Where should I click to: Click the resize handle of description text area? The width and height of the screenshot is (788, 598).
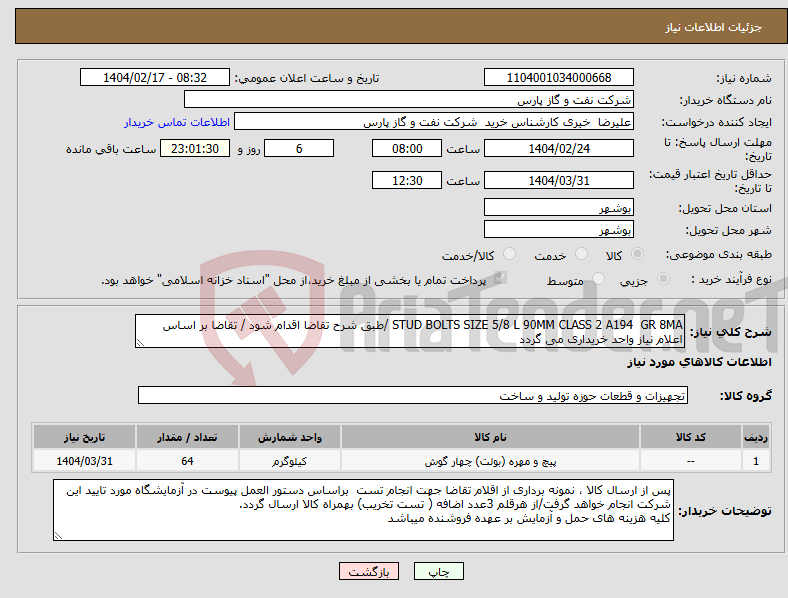tap(140, 343)
